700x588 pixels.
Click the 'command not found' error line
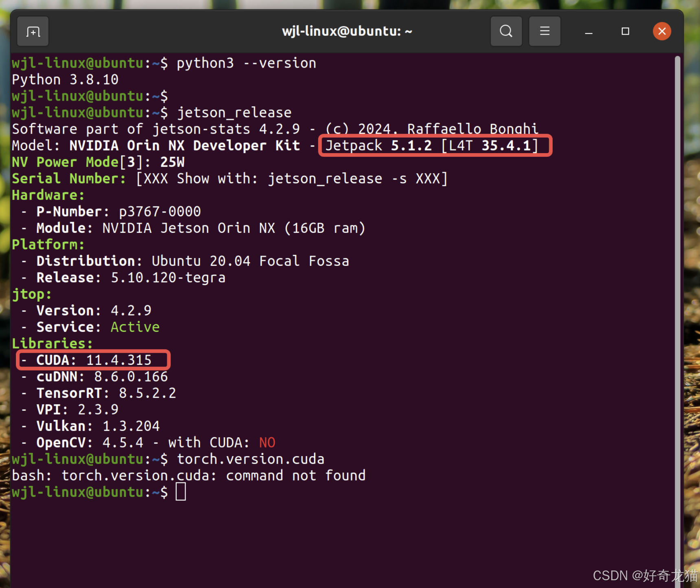coord(188,475)
